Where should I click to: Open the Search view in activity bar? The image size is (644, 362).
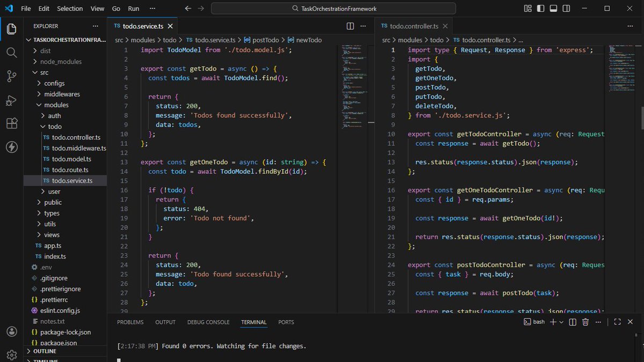[11, 52]
